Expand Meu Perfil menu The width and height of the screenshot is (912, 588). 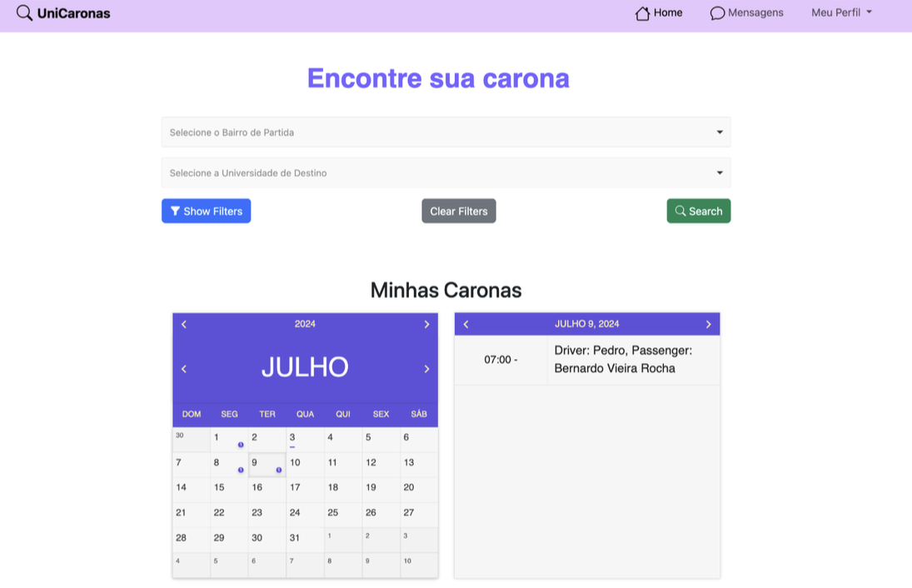[x=841, y=12]
